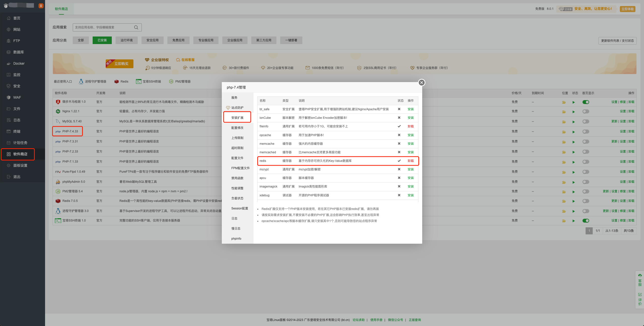Open 文件 file manager in sidebar
This screenshot has height=326, width=644.
click(17, 109)
